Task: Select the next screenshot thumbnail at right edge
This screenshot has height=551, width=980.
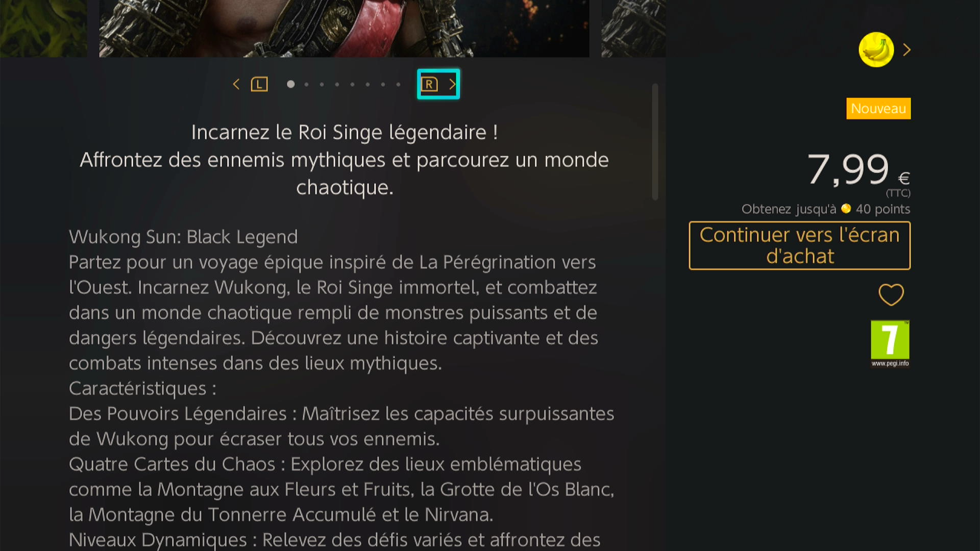Action: tap(633, 29)
